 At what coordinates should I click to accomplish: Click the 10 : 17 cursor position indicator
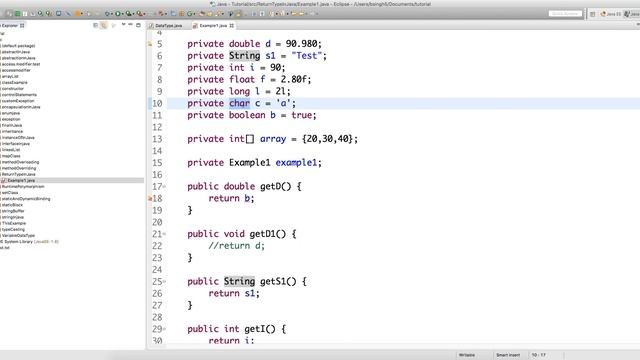tap(538, 355)
